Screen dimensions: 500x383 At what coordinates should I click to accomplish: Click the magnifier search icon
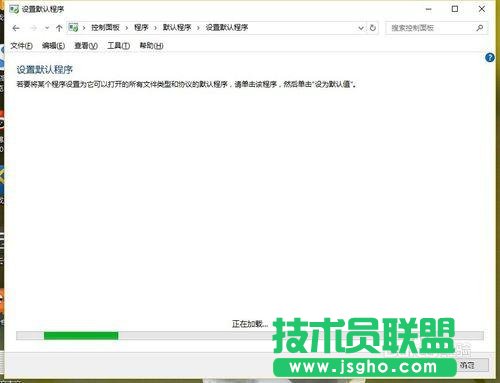(x=480, y=28)
